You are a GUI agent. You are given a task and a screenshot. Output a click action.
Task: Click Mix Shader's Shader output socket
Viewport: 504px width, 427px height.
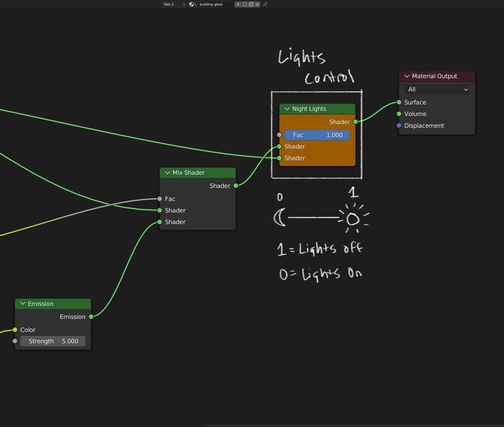tap(236, 186)
